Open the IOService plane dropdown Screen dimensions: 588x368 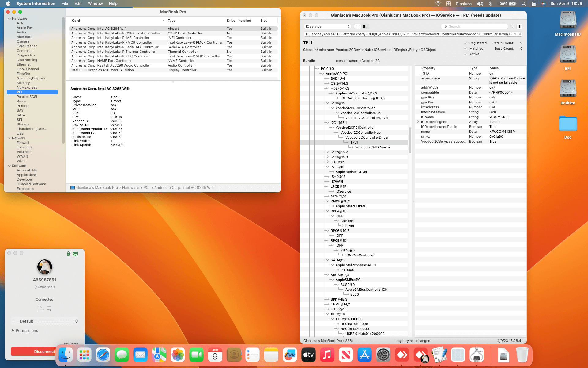click(x=327, y=26)
